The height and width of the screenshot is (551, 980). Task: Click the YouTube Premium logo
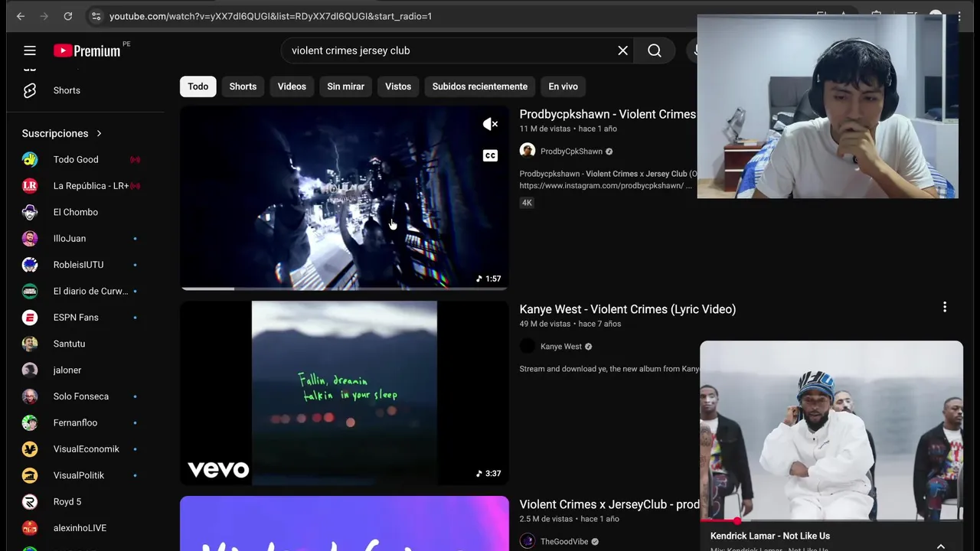[x=87, y=51]
